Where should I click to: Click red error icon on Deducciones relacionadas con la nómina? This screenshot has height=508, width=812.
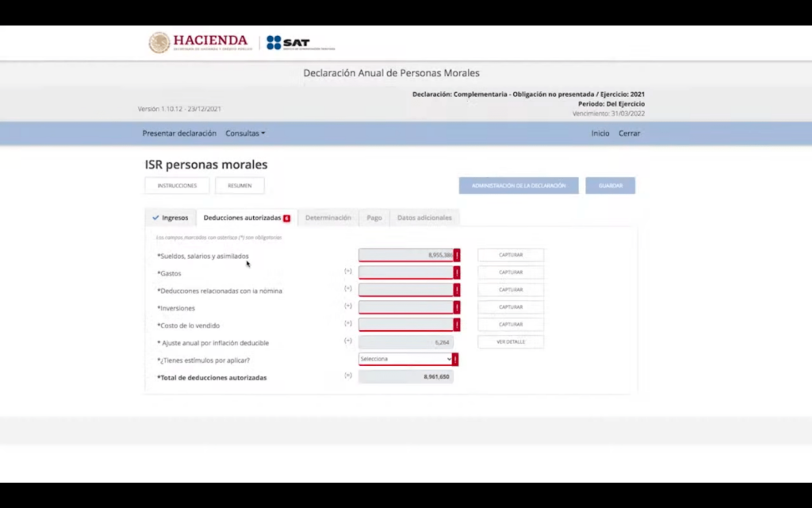[x=457, y=290]
